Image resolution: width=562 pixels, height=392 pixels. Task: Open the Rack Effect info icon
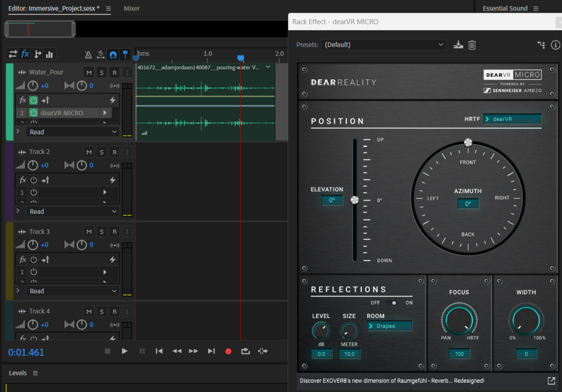(555, 45)
